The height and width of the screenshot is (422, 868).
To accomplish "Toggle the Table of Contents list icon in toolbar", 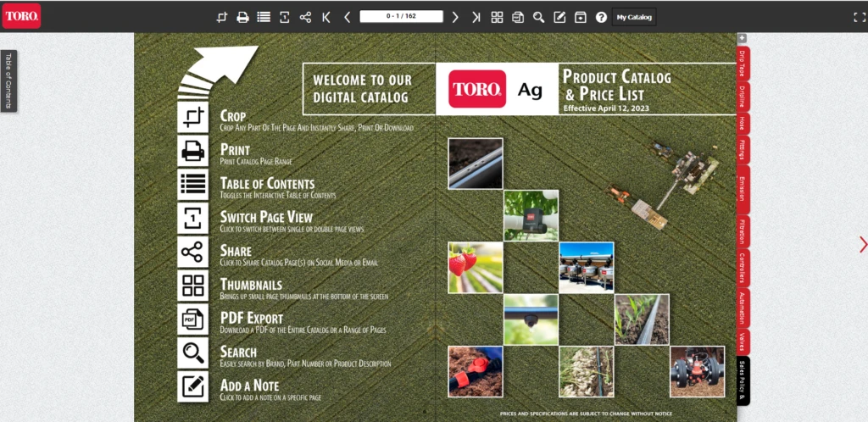I will tap(264, 17).
